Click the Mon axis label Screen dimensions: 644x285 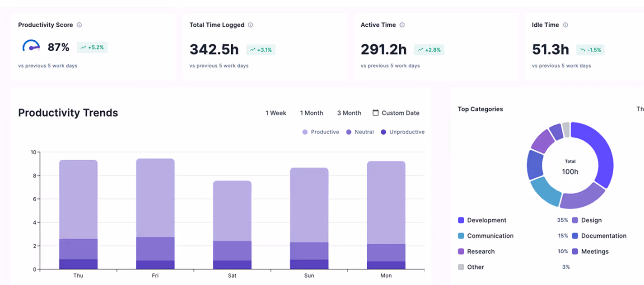point(386,275)
